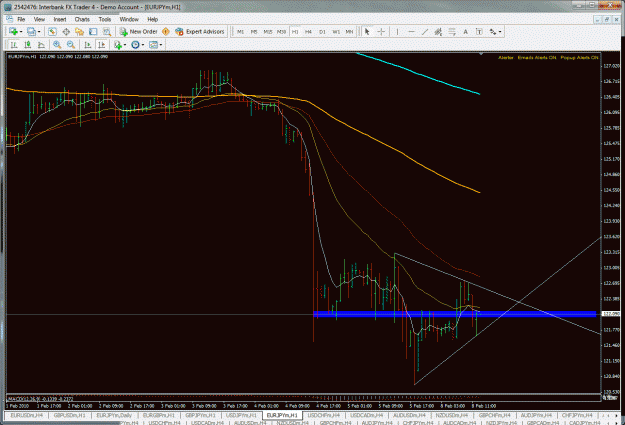625x425 pixels.
Task: Switch to the GBPUSDm,H1 chart tab
Action: (x=69, y=415)
